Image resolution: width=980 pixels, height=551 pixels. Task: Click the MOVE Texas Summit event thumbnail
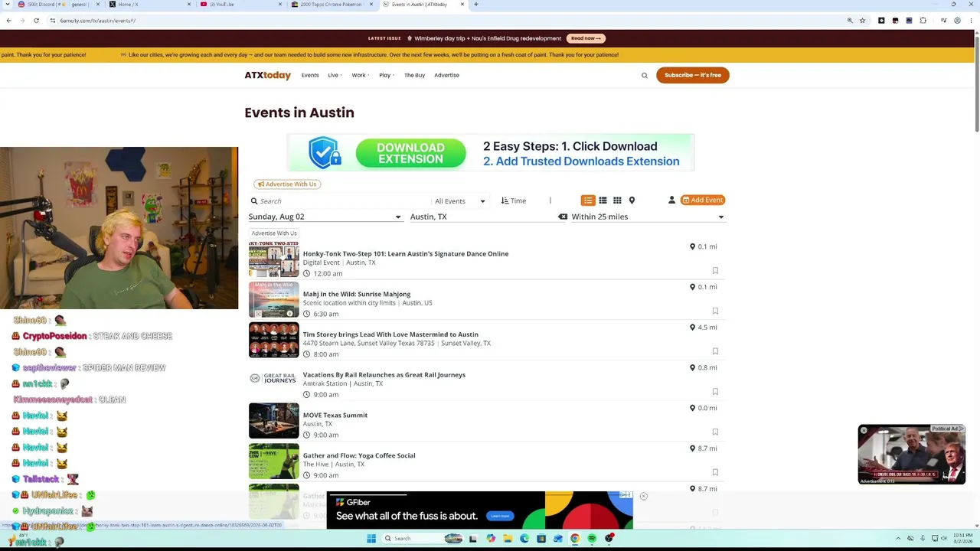pos(273,421)
